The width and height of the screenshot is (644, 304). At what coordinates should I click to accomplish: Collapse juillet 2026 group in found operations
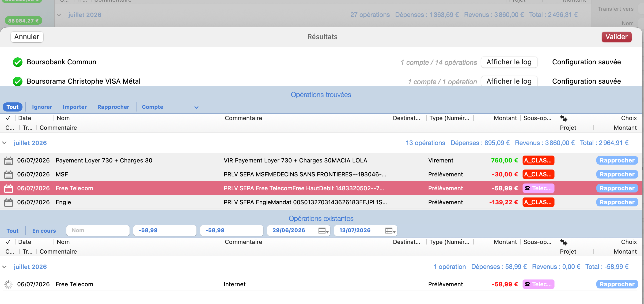[x=5, y=143]
